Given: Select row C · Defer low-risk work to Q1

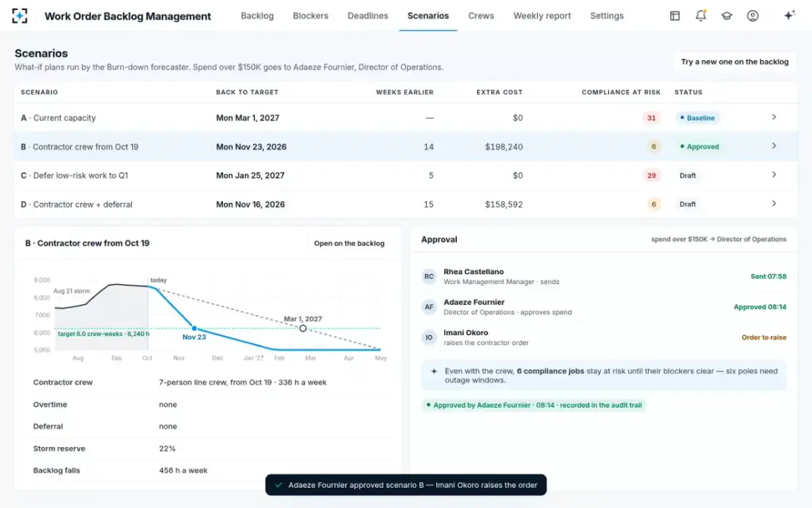Looking at the screenshot, I should (405, 175).
